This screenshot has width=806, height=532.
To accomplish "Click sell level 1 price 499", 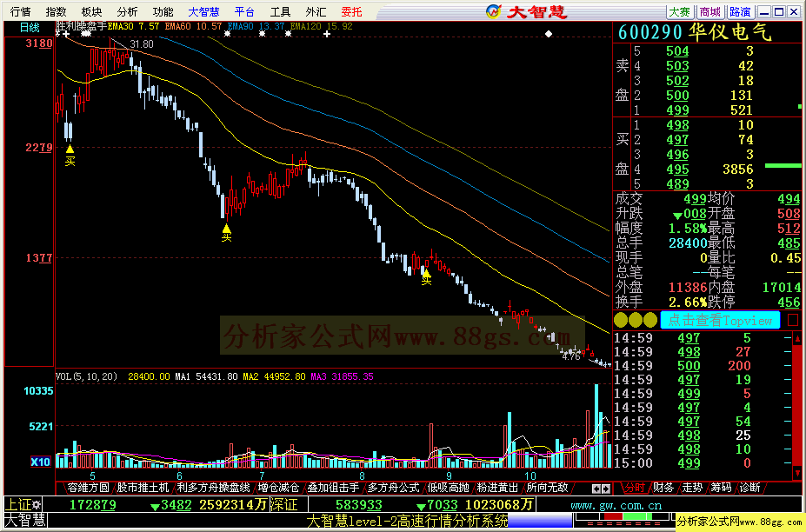I will pos(677,110).
